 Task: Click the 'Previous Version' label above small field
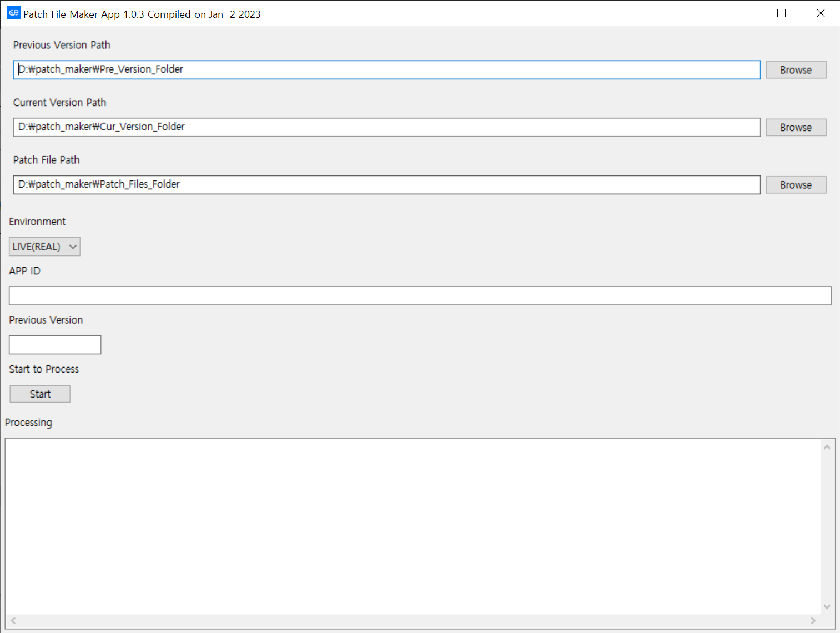tap(46, 320)
